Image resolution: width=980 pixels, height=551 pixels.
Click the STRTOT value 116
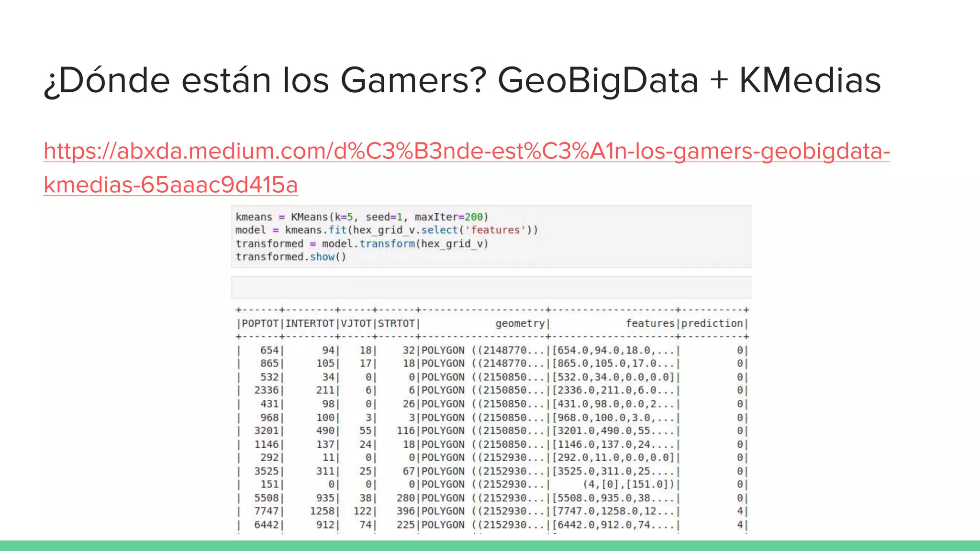tap(406, 430)
